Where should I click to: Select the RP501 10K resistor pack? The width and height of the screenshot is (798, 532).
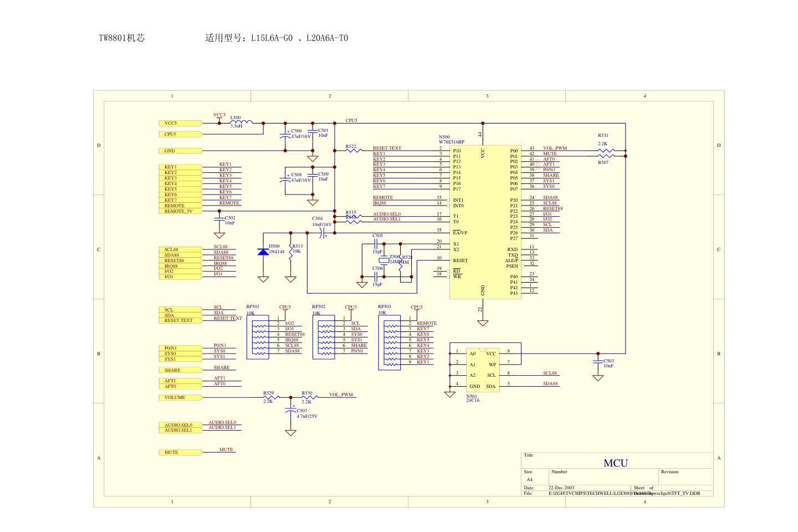point(258,337)
